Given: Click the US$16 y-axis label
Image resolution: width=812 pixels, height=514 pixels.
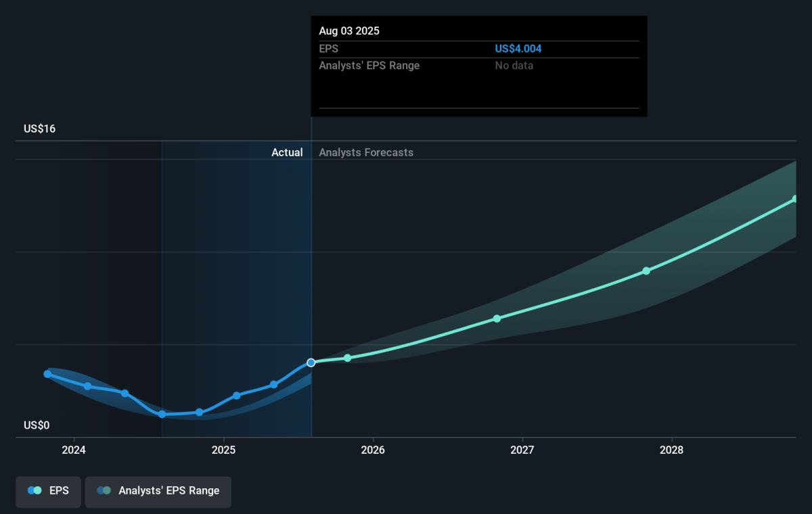Looking at the screenshot, I should 39,128.
